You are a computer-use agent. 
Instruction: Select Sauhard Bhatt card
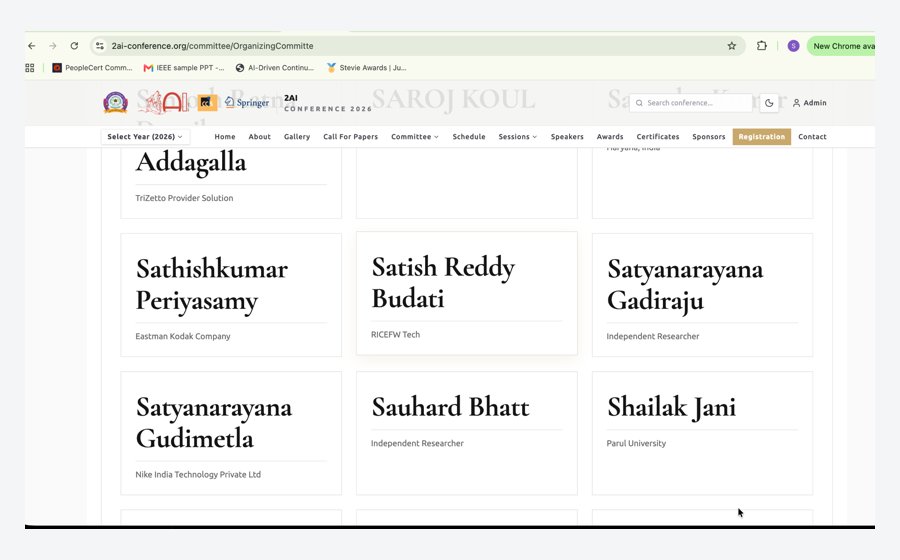(x=467, y=433)
